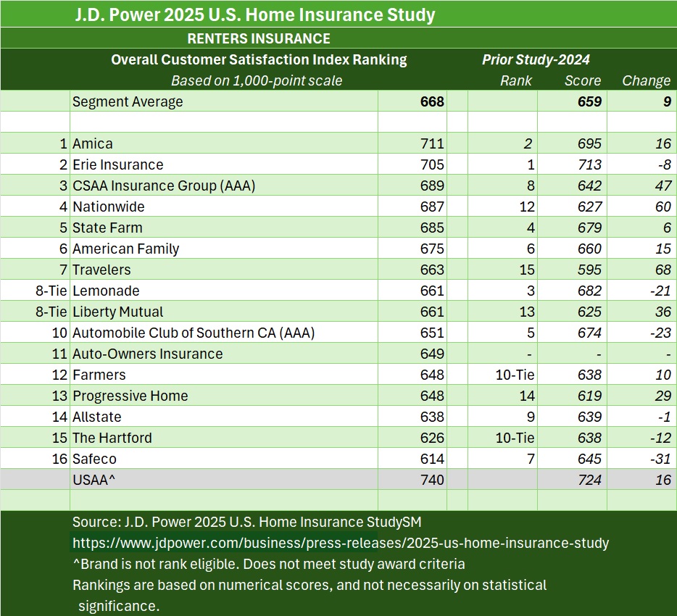Select the Progressive Home cell
The height and width of the screenshot is (616, 677).
(x=130, y=396)
